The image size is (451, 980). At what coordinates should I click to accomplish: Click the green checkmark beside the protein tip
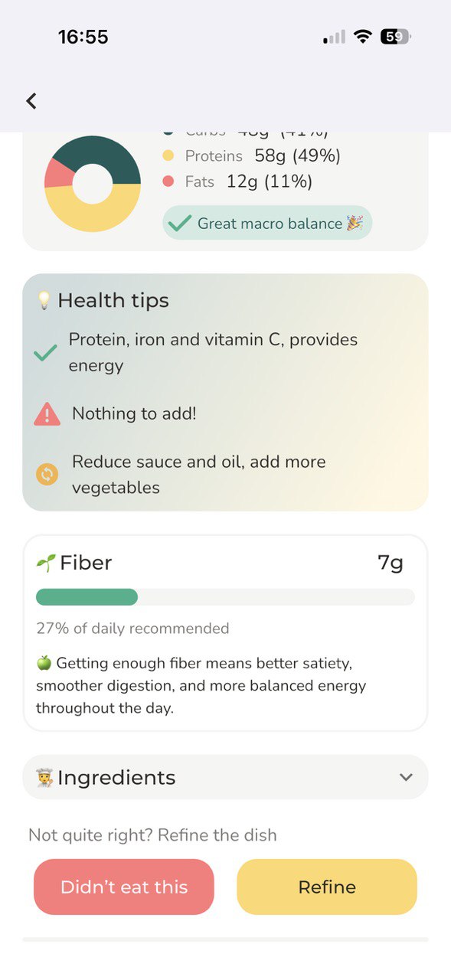(x=45, y=352)
